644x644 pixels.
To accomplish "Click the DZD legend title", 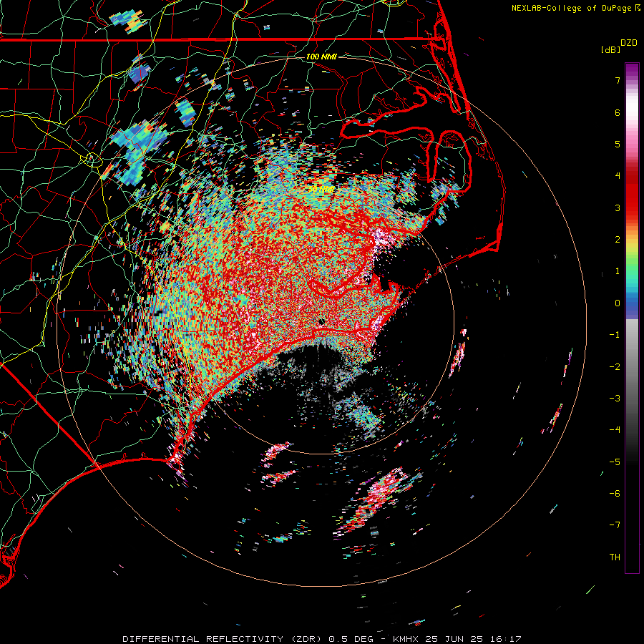I will point(629,43).
